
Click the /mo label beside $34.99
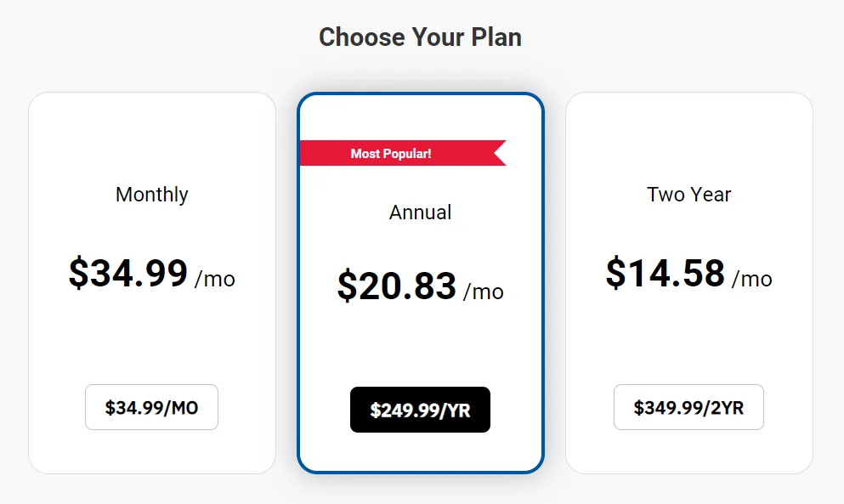point(215,279)
